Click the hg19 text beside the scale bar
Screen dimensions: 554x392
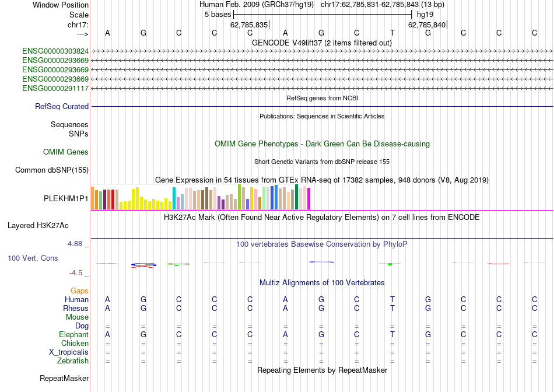425,15
